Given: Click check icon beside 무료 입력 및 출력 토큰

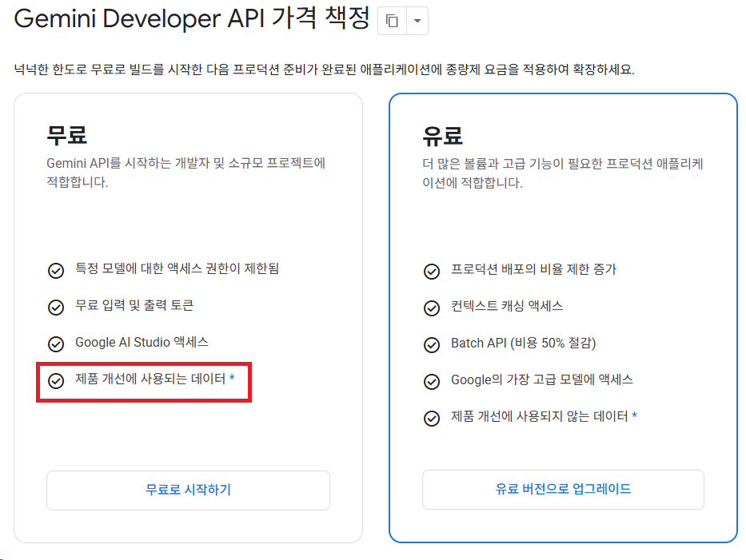Looking at the screenshot, I should pyautogui.click(x=56, y=307).
